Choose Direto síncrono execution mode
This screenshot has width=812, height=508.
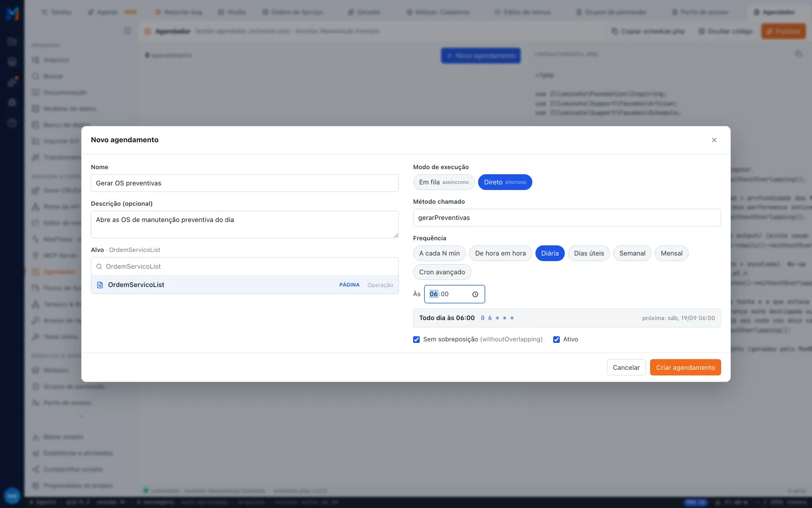pos(505,182)
